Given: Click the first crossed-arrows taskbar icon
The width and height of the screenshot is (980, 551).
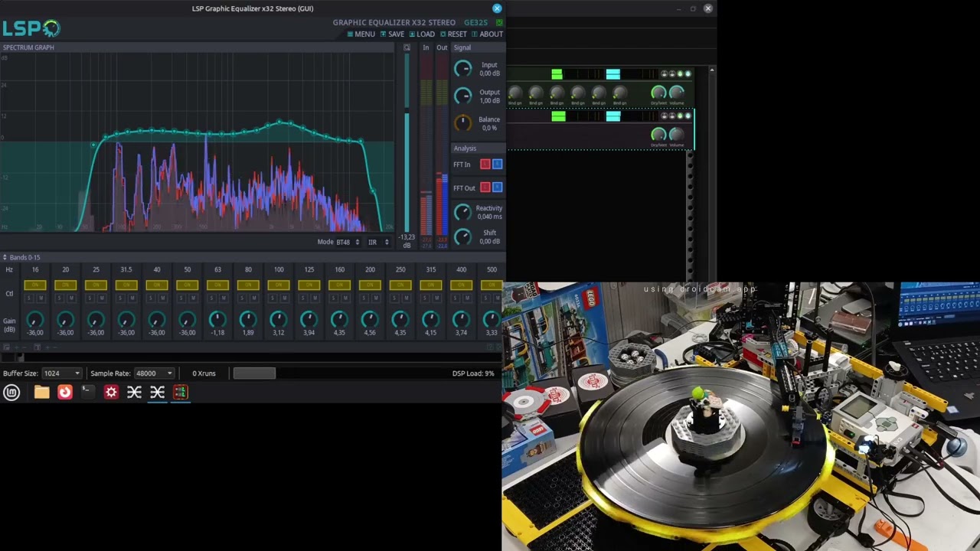Looking at the screenshot, I should pos(134,392).
